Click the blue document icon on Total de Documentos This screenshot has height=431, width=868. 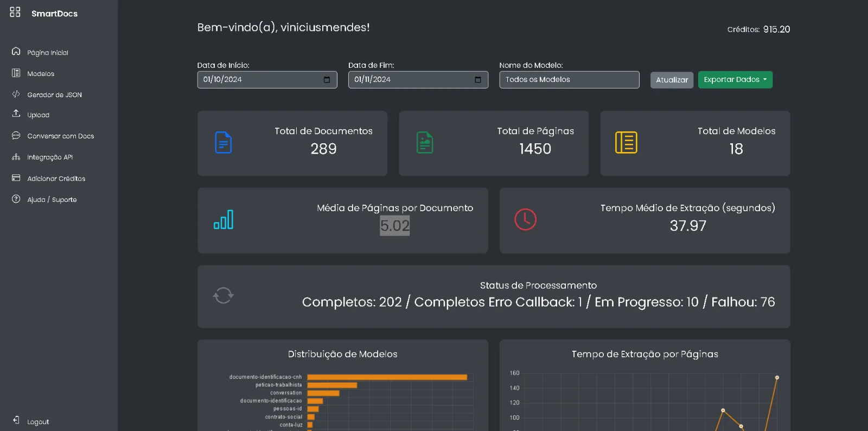[x=224, y=143]
